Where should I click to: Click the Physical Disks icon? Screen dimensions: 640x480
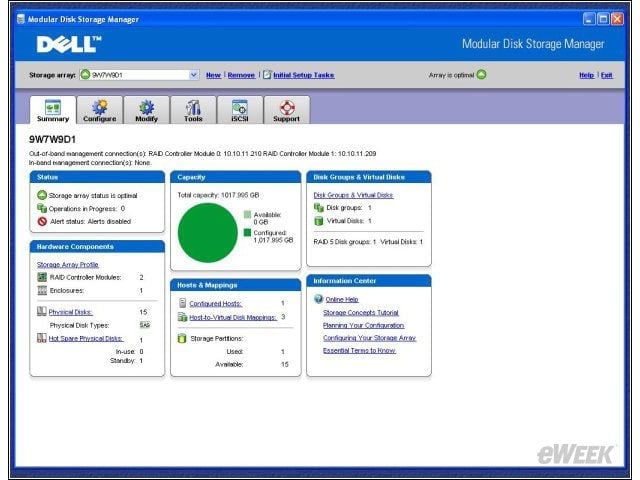42,311
